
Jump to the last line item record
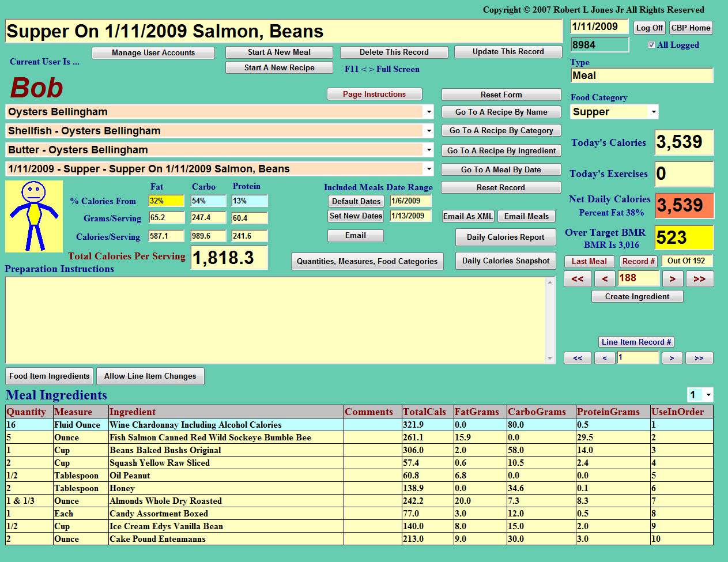click(699, 358)
